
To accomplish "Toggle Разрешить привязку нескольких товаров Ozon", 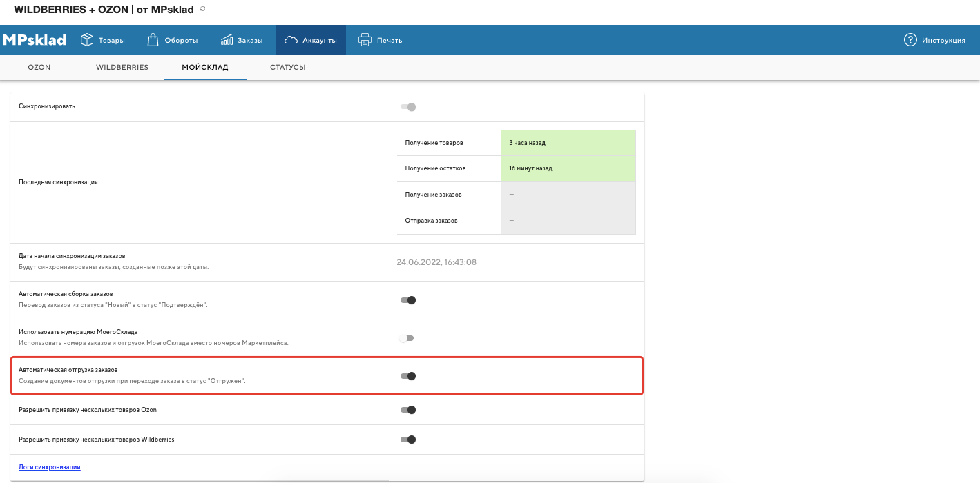I will tap(408, 410).
